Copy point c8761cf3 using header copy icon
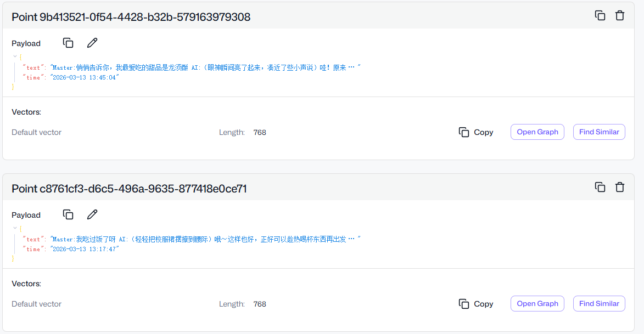This screenshot has width=644, height=334. click(600, 187)
